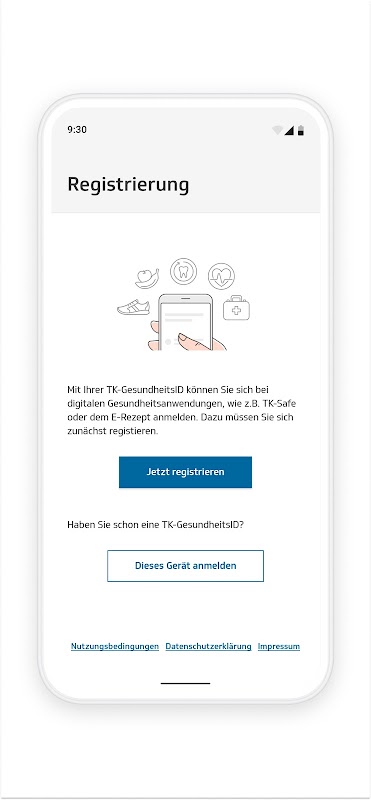Tap the cellular signal icon
Screen dimensions: 371x800
289,131
